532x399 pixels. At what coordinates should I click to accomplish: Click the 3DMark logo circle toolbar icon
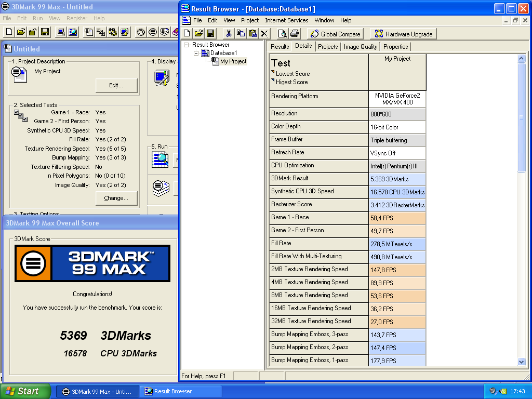[153, 32]
